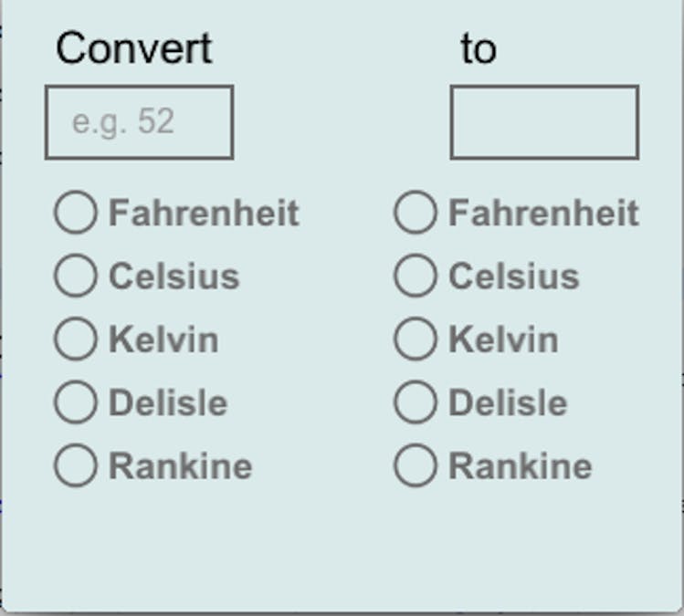This screenshot has width=684, height=616.
Task: Click the Fahrenheit label text in right column
Action: coord(543,214)
